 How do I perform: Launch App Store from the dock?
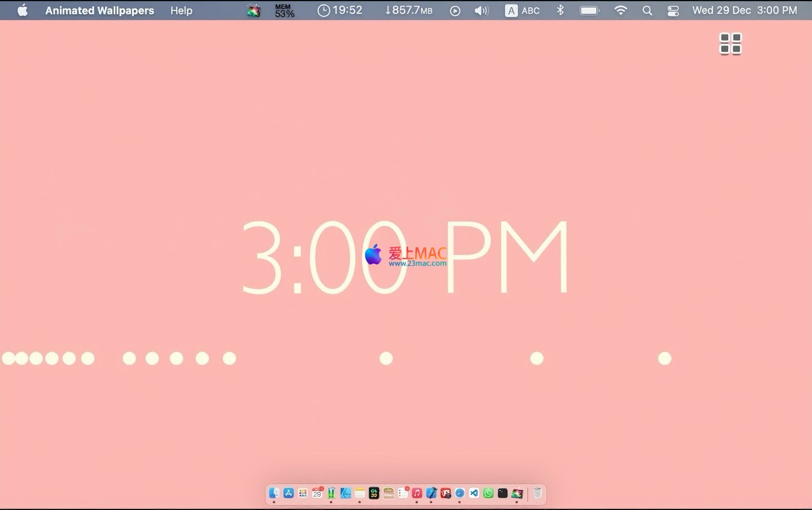pyautogui.click(x=289, y=493)
